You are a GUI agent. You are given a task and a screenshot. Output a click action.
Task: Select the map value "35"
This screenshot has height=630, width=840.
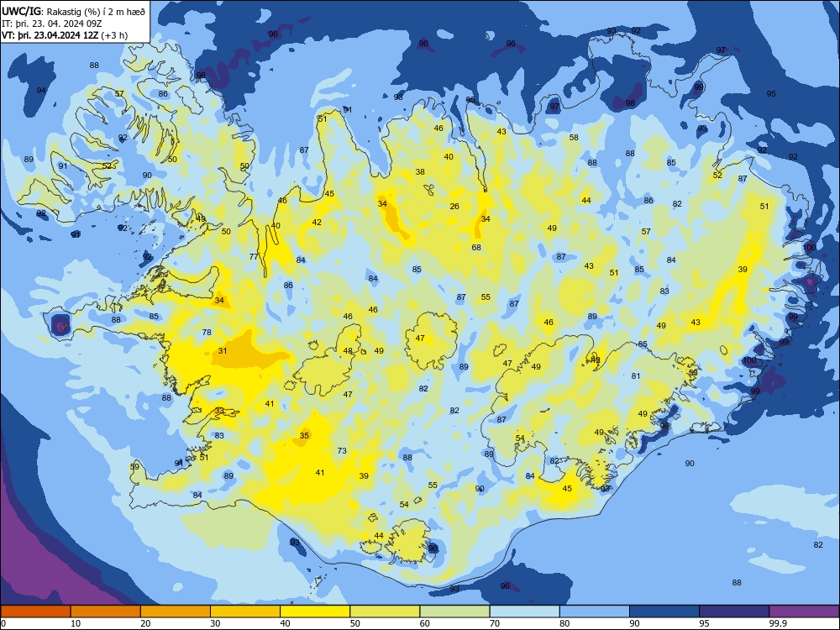(x=304, y=435)
